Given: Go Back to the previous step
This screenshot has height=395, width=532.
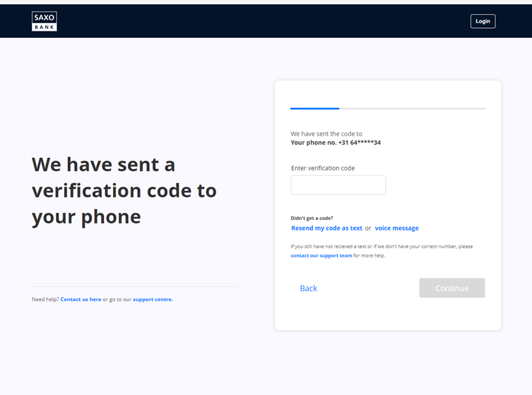Looking at the screenshot, I should (308, 289).
